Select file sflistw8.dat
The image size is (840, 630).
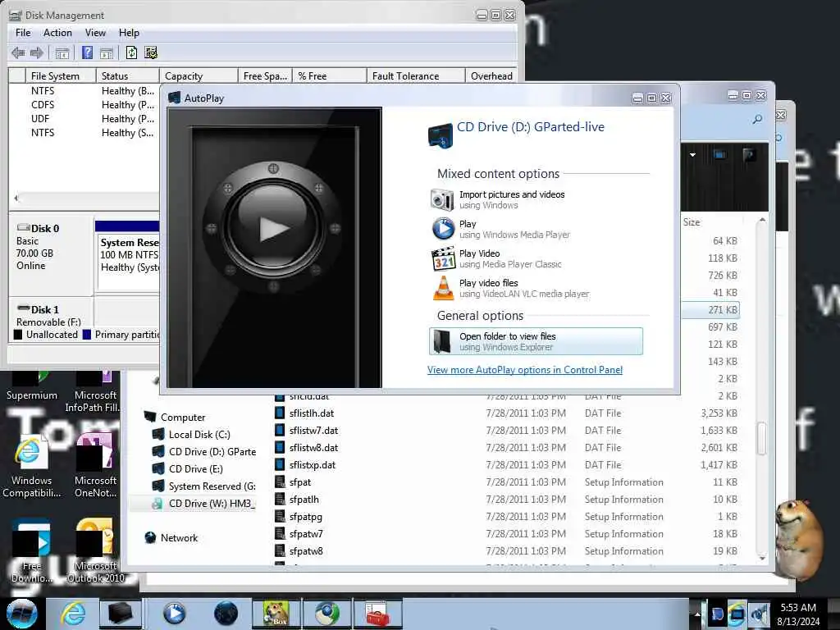pyautogui.click(x=313, y=448)
